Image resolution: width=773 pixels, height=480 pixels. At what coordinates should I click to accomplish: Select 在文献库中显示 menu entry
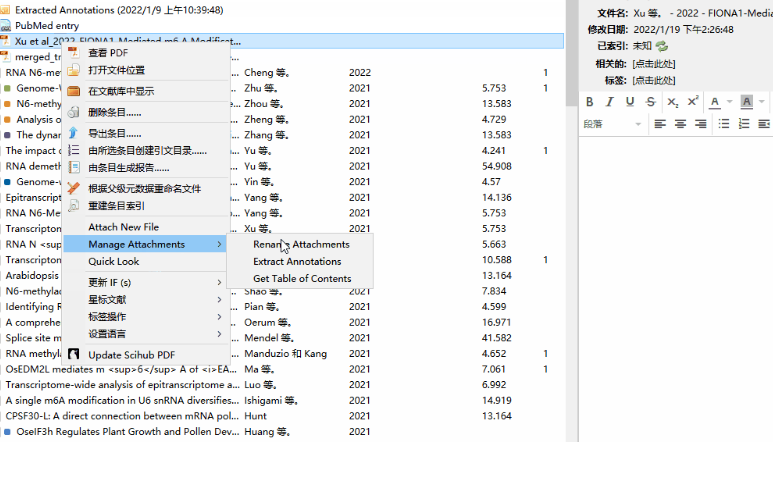146,91
